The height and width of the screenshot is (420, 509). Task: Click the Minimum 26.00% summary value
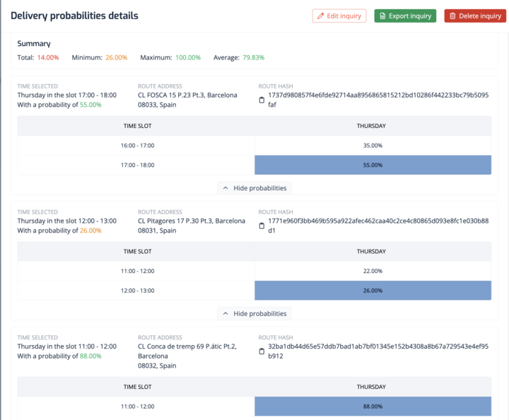(x=116, y=57)
